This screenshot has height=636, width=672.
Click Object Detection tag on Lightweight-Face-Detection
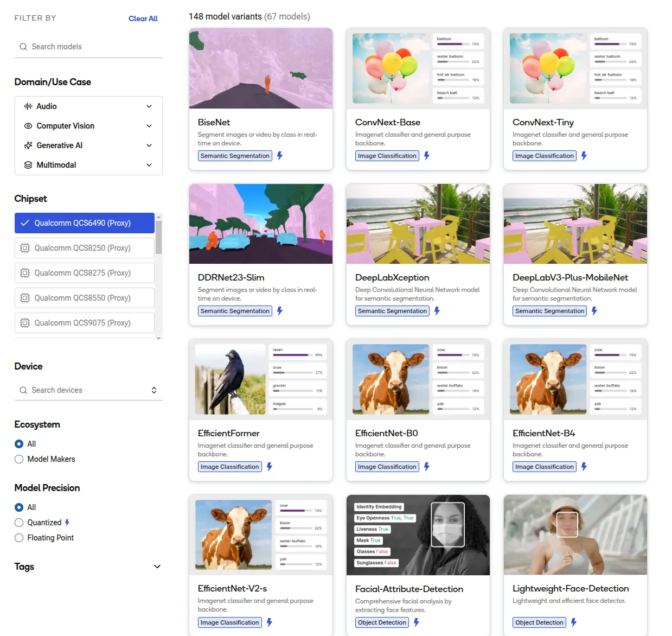tap(539, 622)
